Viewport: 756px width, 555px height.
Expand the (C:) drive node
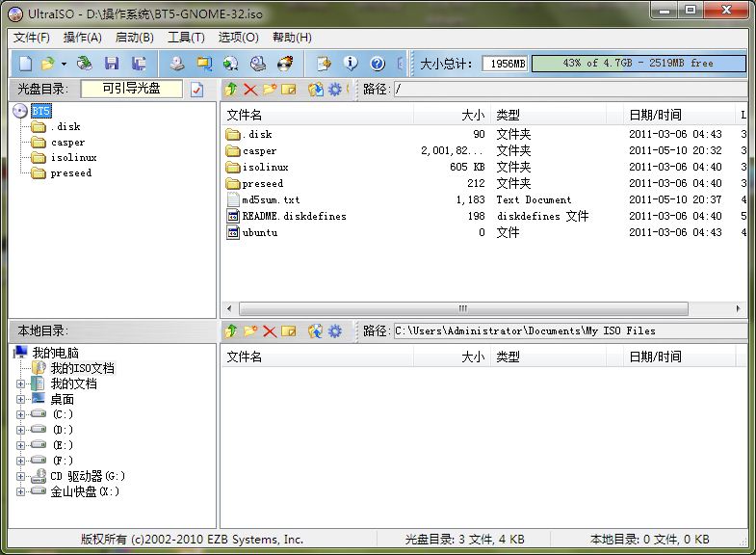click(20, 414)
